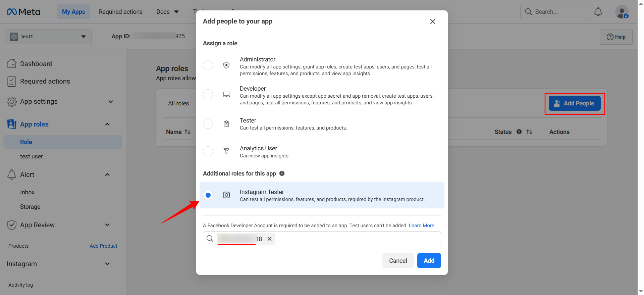Click the Status info icon
The height and width of the screenshot is (295, 644).
tap(519, 132)
